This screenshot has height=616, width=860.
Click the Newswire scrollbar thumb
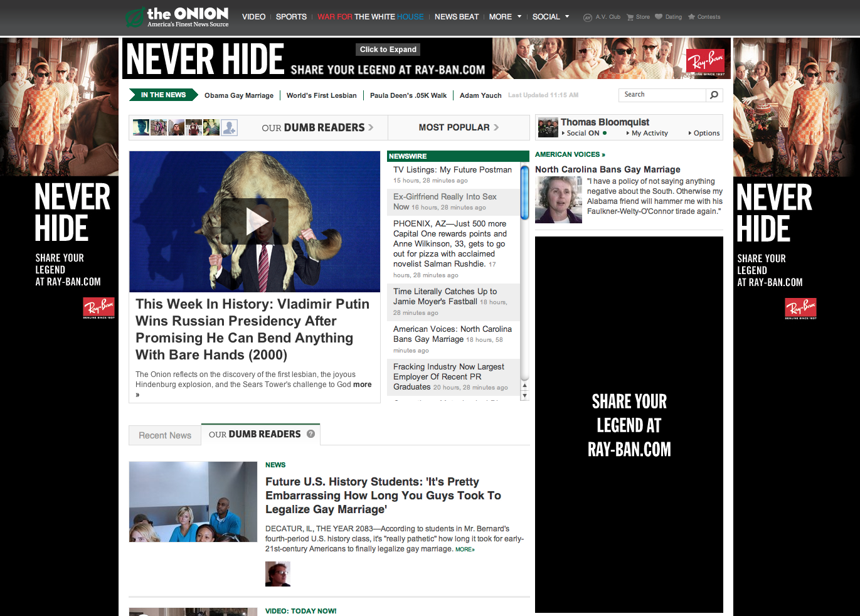[x=524, y=193]
